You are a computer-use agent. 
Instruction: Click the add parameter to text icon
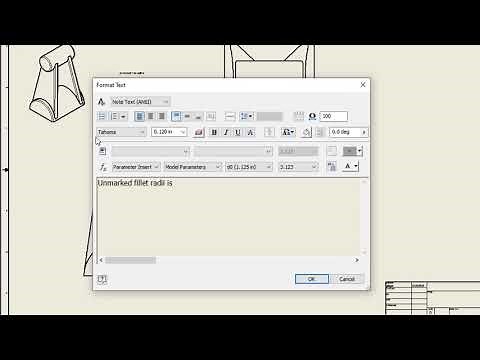(x=332, y=166)
